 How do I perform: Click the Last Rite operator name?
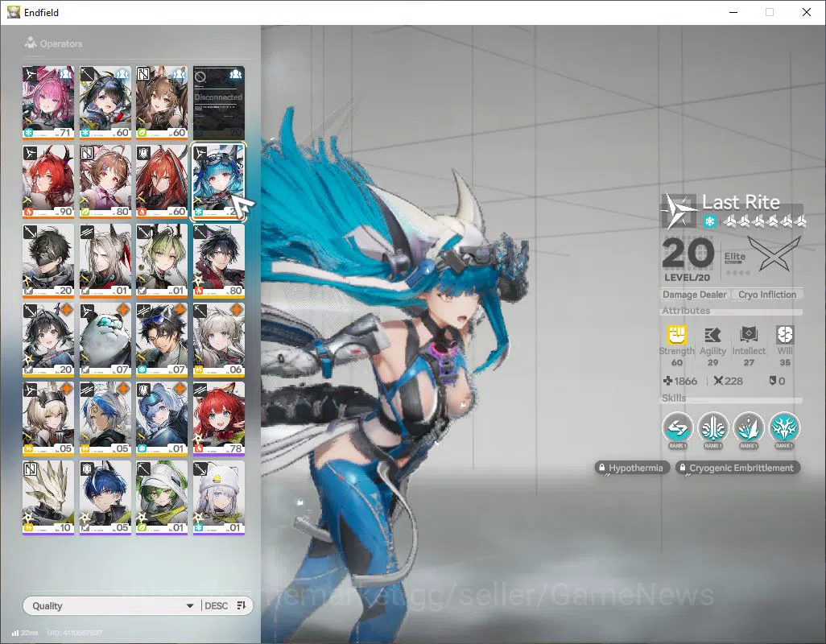pos(741,202)
